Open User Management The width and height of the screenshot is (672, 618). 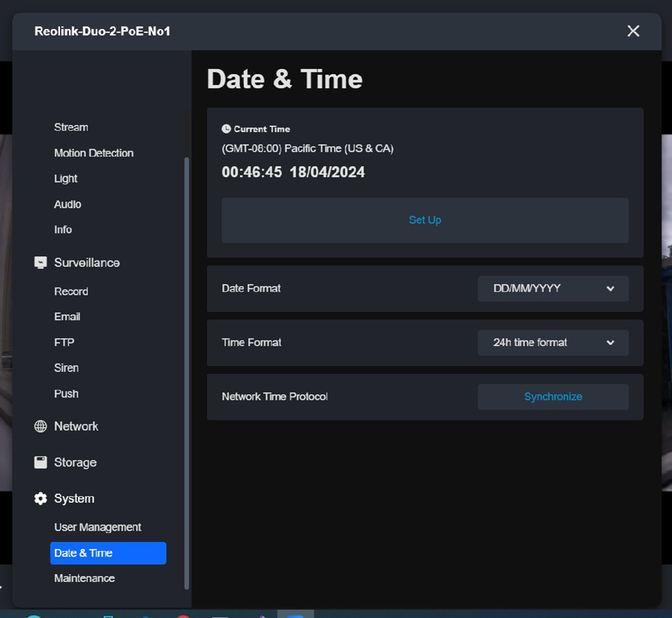(98, 527)
